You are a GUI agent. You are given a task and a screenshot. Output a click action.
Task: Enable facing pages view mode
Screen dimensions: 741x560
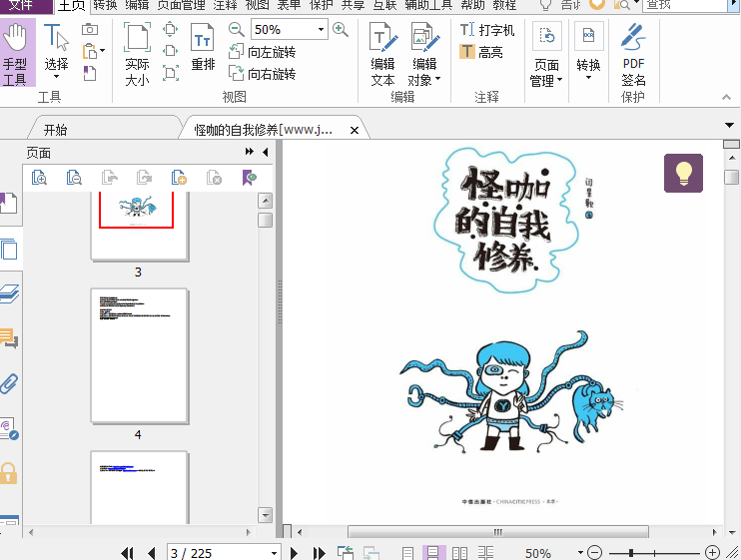coord(459,553)
